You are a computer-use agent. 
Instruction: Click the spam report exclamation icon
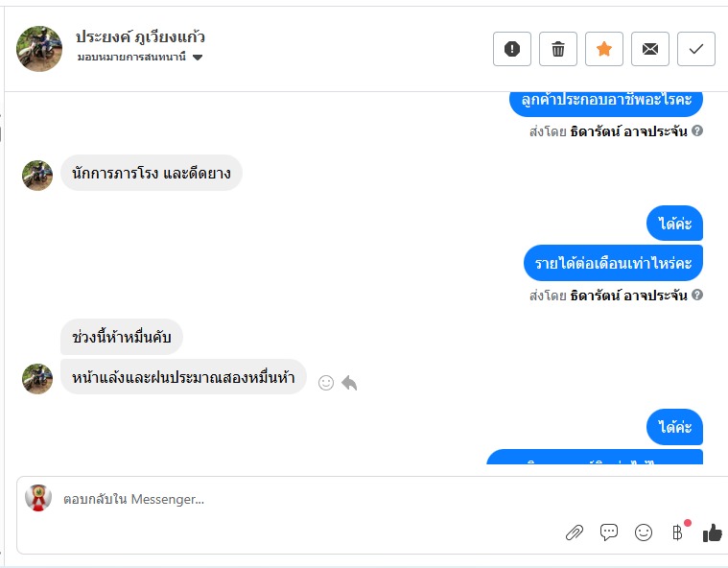tap(512, 49)
